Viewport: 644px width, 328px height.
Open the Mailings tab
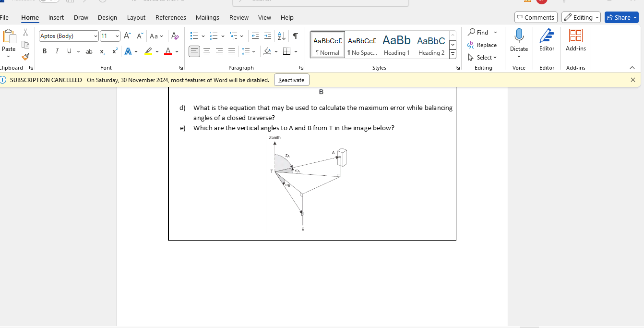pyautogui.click(x=207, y=17)
